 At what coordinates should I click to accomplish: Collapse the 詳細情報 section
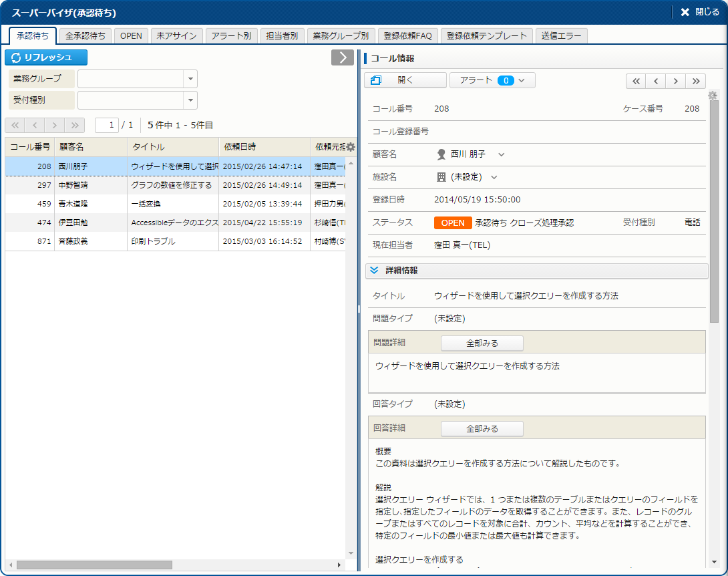[x=374, y=271]
